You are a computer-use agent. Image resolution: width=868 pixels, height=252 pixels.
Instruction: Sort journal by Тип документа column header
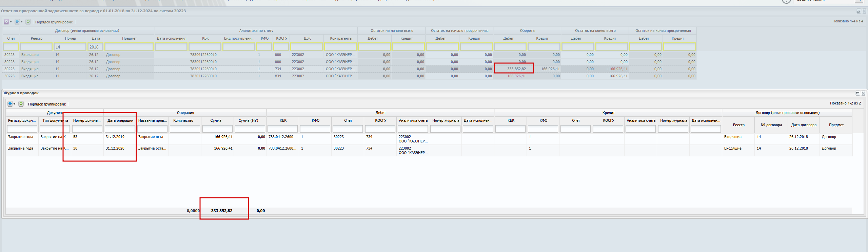tap(55, 120)
